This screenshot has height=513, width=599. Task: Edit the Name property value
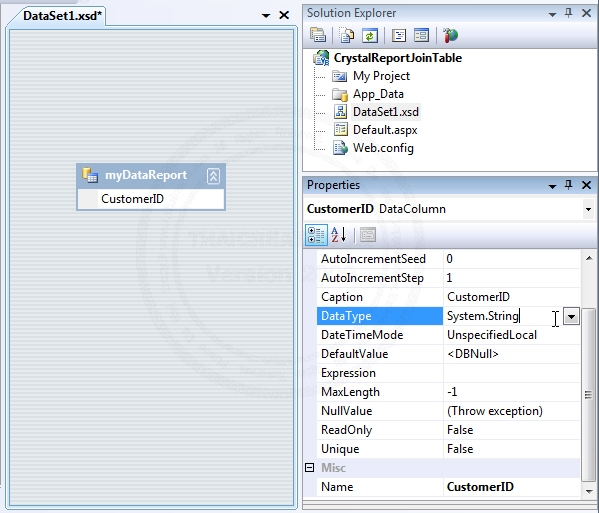(512, 487)
